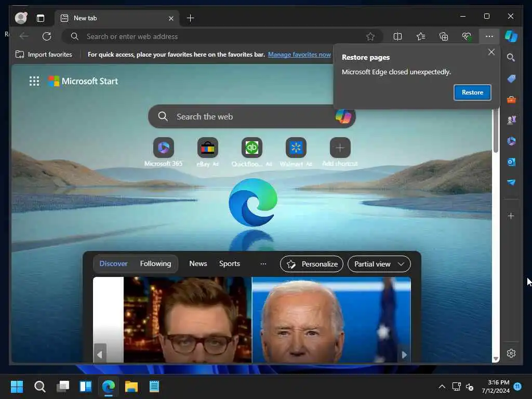Image resolution: width=532 pixels, height=399 pixels.
Task: Switch to the Following tab
Action: click(156, 264)
